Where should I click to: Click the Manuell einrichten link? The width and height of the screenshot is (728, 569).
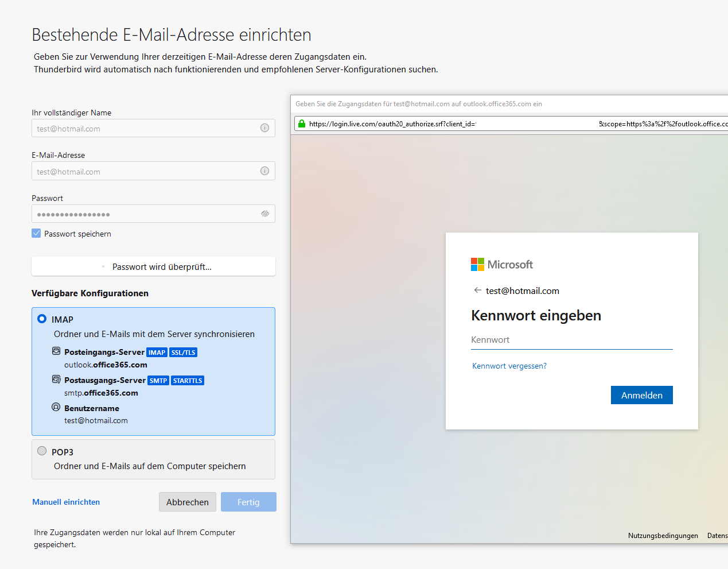tap(66, 502)
